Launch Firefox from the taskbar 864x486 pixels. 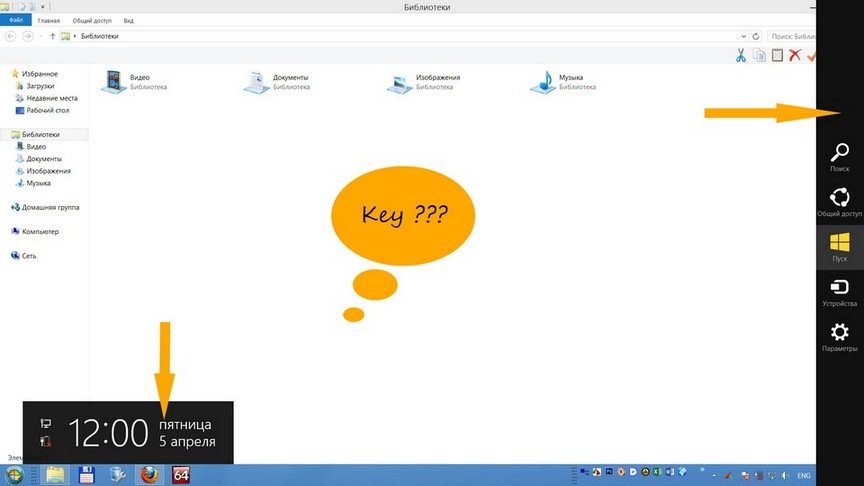tap(151, 474)
